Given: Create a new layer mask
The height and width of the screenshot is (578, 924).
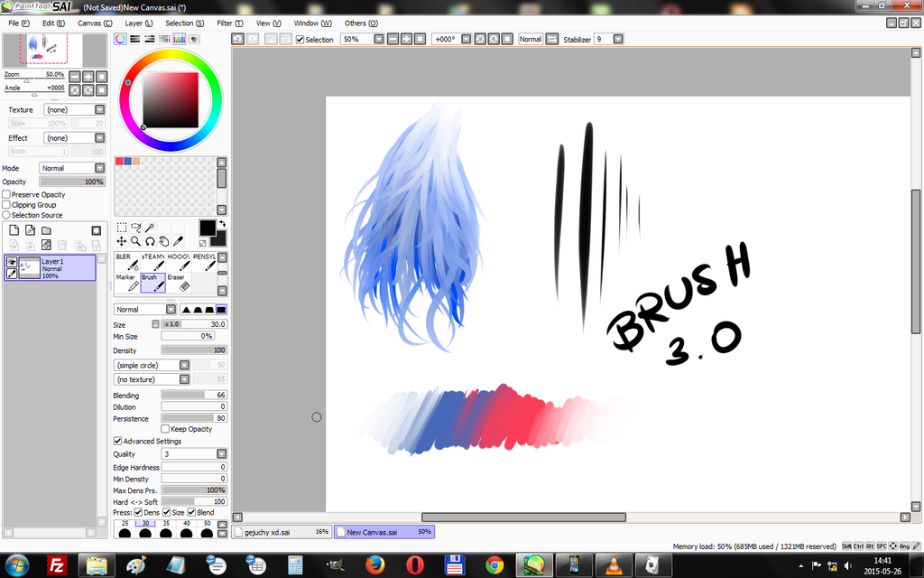Looking at the screenshot, I should pyautogui.click(x=96, y=230).
